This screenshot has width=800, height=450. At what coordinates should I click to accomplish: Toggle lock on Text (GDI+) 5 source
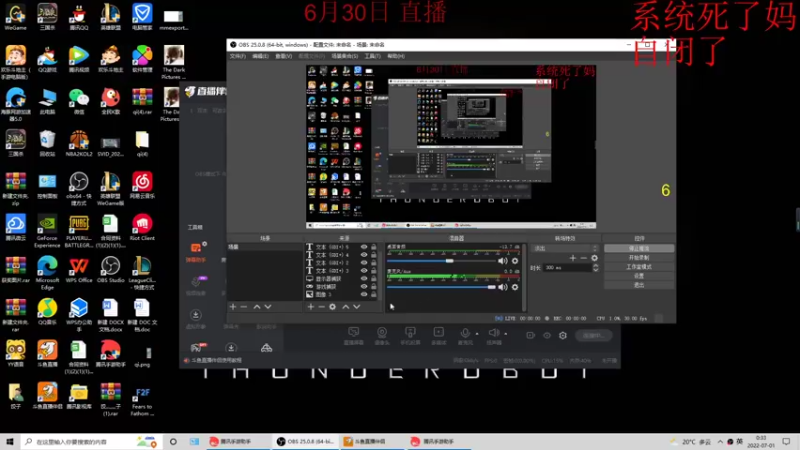pyautogui.click(x=373, y=247)
